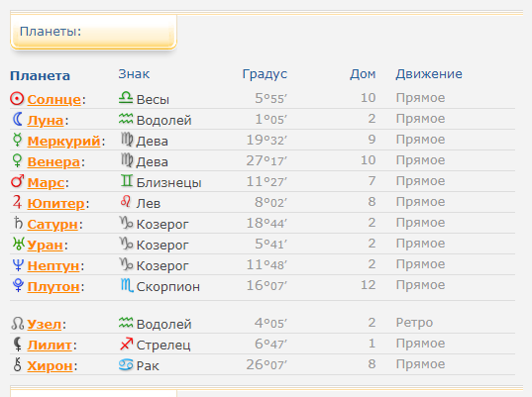Follow the Венера link
Image resolution: width=532 pixels, height=397 pixels.
click(53, 162)
